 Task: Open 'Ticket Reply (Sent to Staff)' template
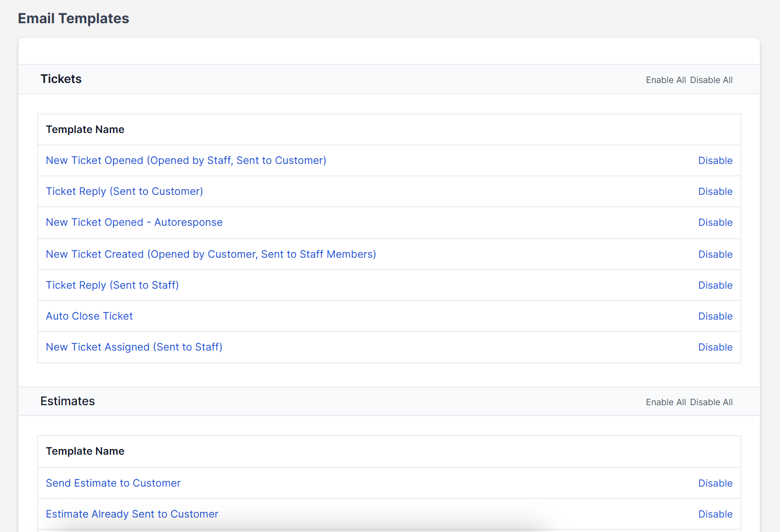coord(112,285)
